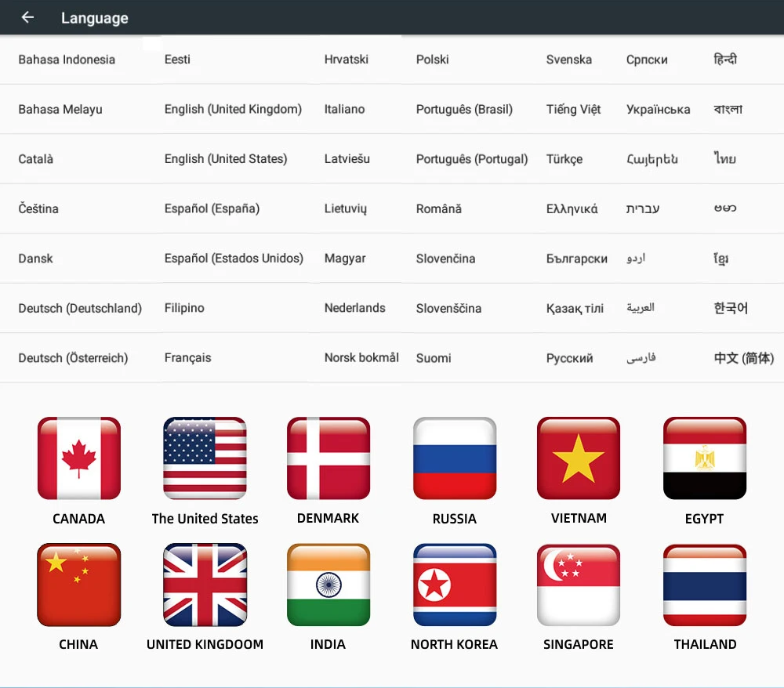
Task: Select हिन्दी language
Action: tap(725, 59)
